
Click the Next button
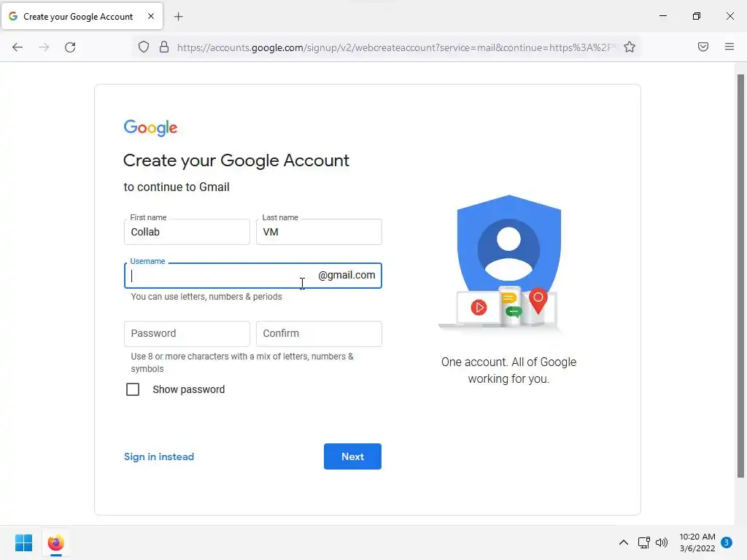[352, 456]
